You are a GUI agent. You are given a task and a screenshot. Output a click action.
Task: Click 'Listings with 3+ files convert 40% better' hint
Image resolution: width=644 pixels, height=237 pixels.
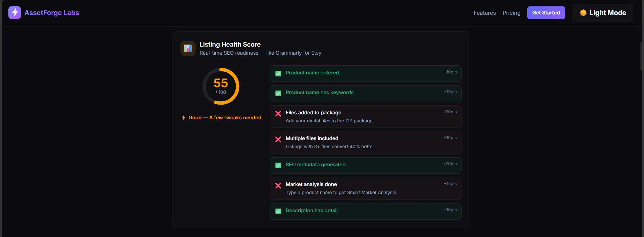pos(330,146)
